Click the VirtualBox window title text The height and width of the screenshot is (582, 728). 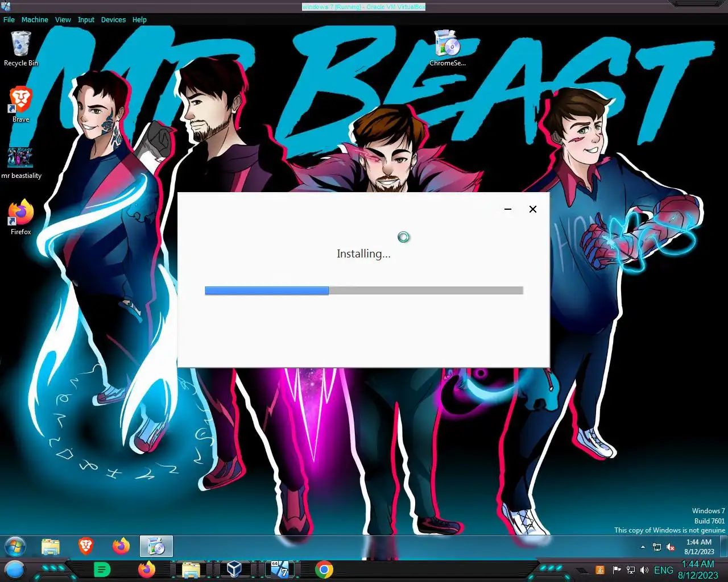click(363, 7)
